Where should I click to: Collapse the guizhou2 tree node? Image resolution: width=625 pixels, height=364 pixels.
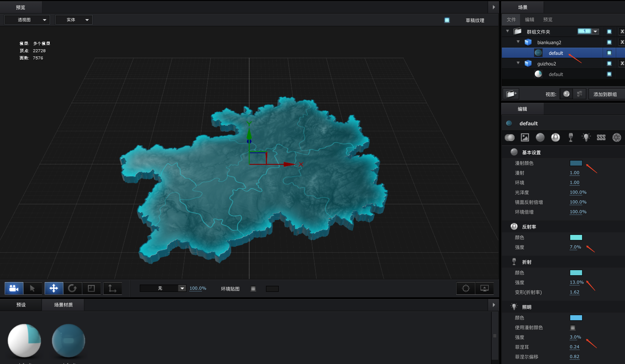pos(518,63)
